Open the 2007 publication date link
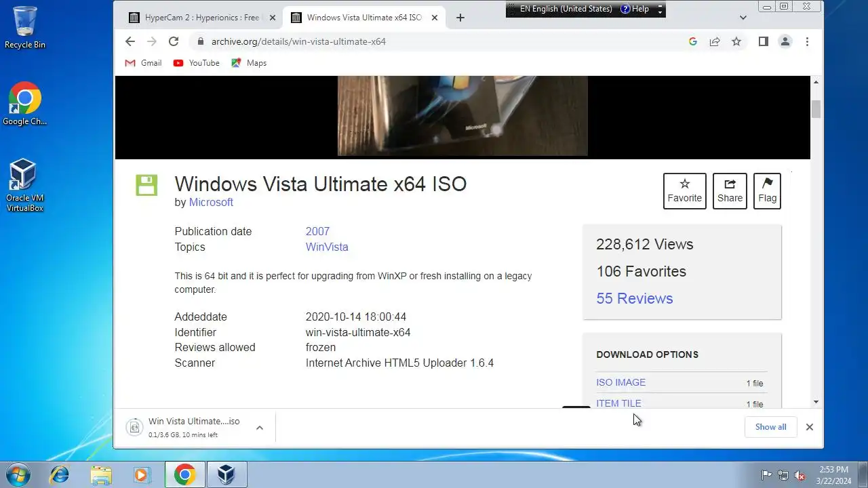Image resolution: width=868 pixels, height=488 pixels. [x=317, y=231]
